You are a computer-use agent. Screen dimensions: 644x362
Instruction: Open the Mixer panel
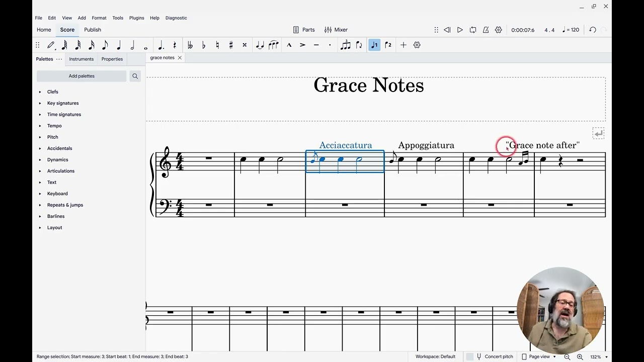[x=336, y=30]
